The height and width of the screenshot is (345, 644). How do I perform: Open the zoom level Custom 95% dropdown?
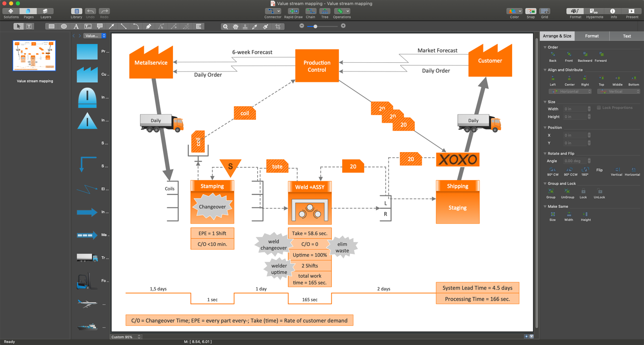[126, 337]
